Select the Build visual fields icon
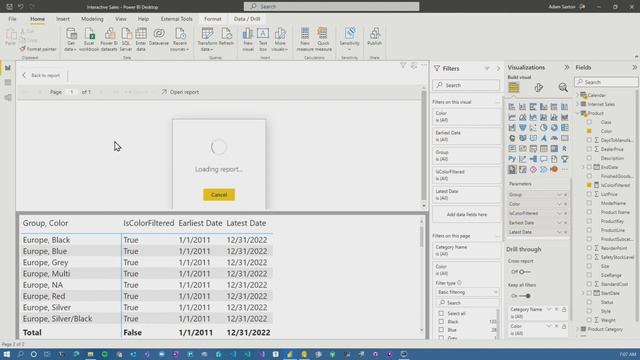 click(x=514, y=87)
